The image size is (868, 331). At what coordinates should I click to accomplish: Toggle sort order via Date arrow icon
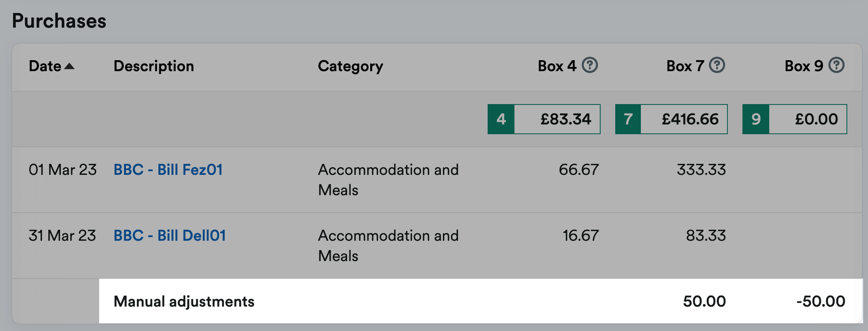pos(69,66)
